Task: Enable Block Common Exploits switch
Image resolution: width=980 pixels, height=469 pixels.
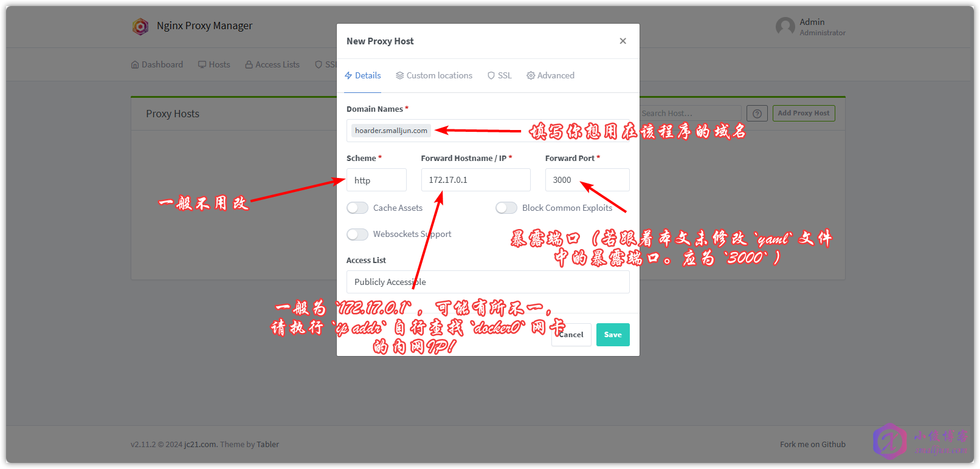Action: pos(506,208)
